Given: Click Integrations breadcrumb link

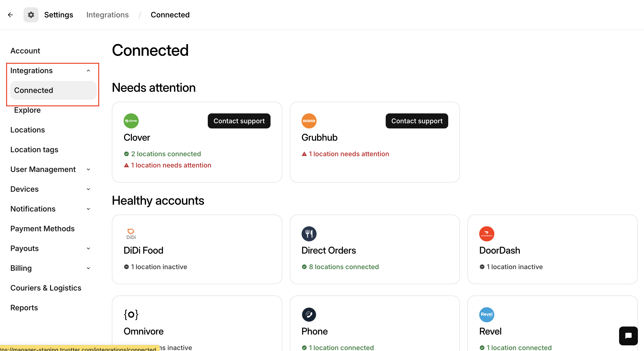Looking at the screenshot, I should (x=107, y=15).
